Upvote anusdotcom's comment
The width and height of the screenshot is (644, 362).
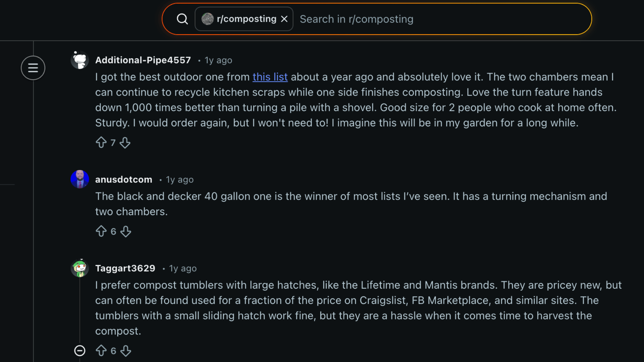coord(102,231)
